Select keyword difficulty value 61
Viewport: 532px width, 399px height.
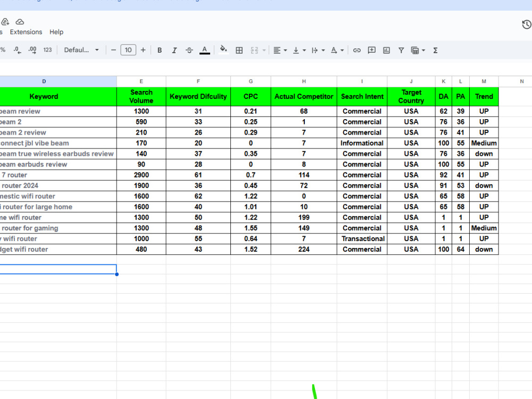[x=198, y=175]
